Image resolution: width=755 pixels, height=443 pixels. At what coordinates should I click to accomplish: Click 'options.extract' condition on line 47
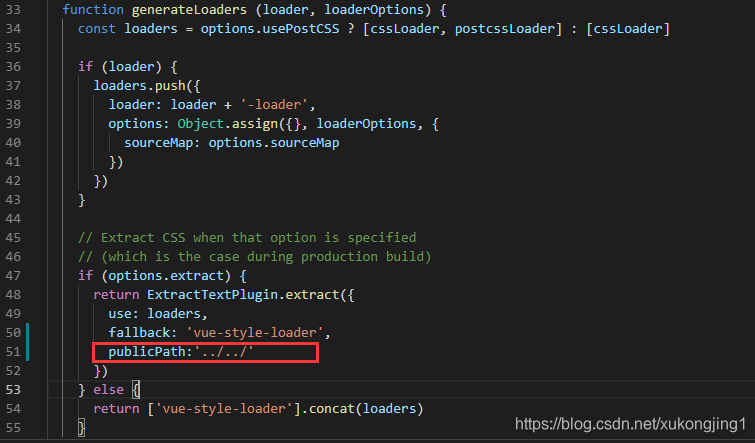(166, 275)
